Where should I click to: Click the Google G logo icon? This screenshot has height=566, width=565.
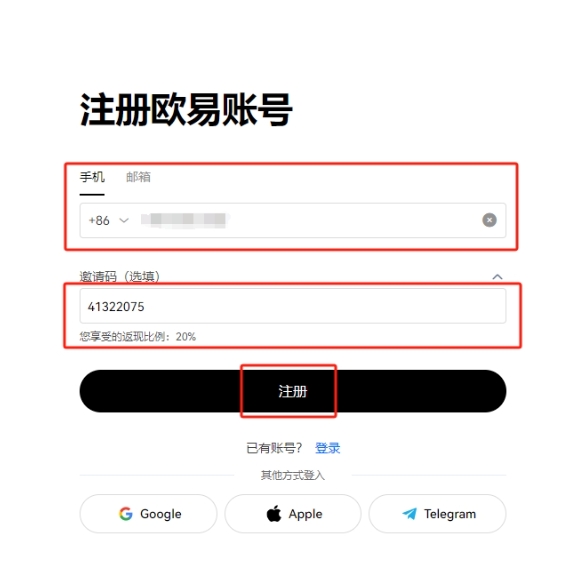126,514
